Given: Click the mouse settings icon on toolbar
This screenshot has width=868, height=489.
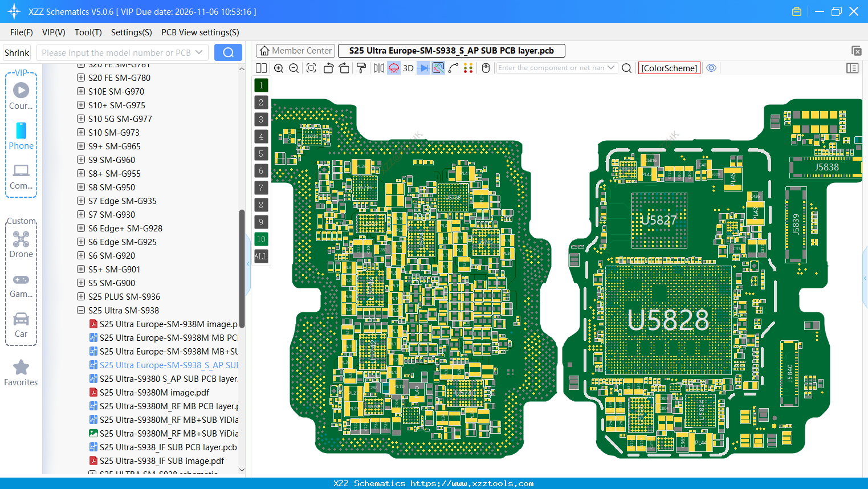Looking at the screenshot, I should coord(485,68).
